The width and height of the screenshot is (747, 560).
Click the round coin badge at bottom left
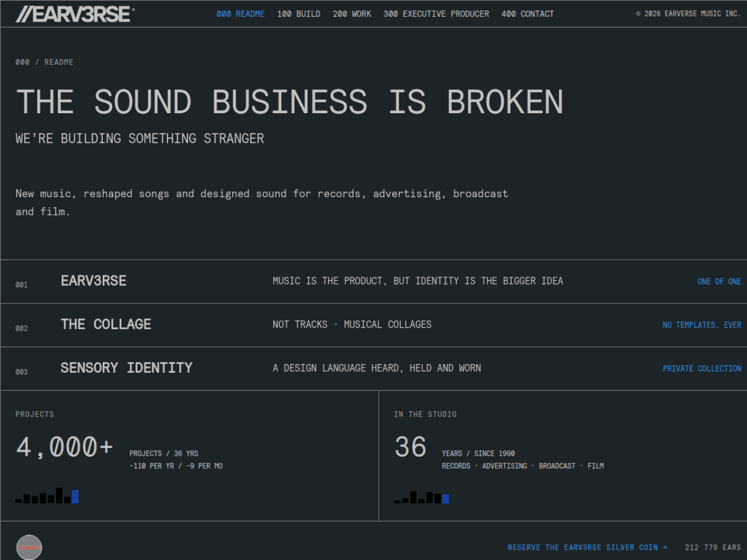click(29, 547)
